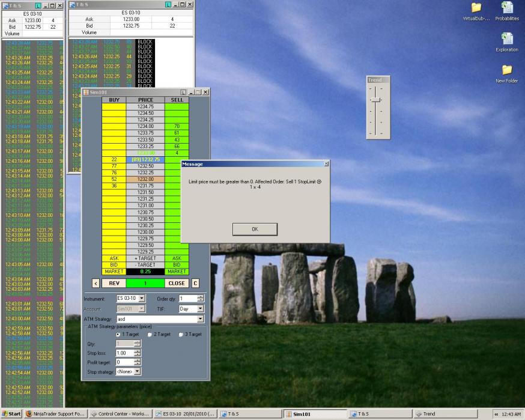Click the CLOSE position button
The image size is (525, 420).
pyautogui.click(x=177, y=283)
